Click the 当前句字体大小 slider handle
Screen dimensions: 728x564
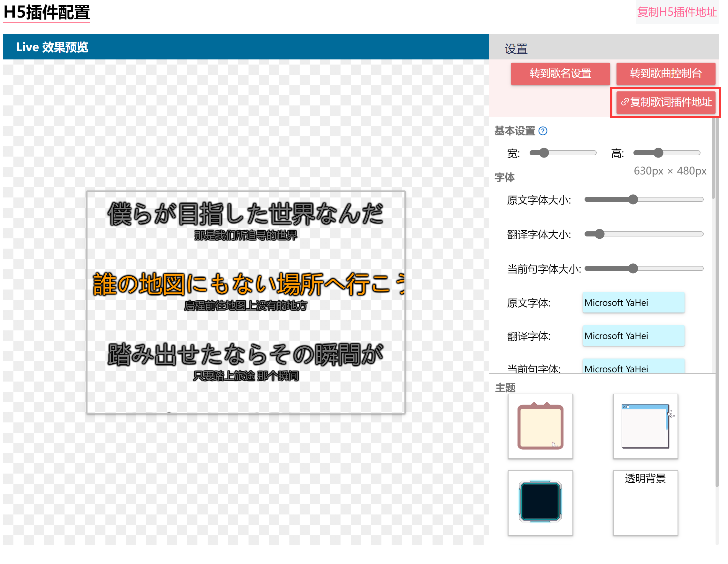(x=633, y=268)
